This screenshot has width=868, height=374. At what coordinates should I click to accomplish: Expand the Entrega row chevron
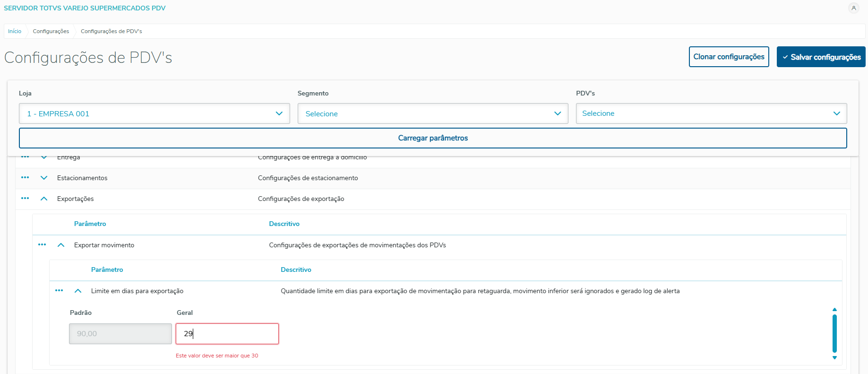[44, 157]
